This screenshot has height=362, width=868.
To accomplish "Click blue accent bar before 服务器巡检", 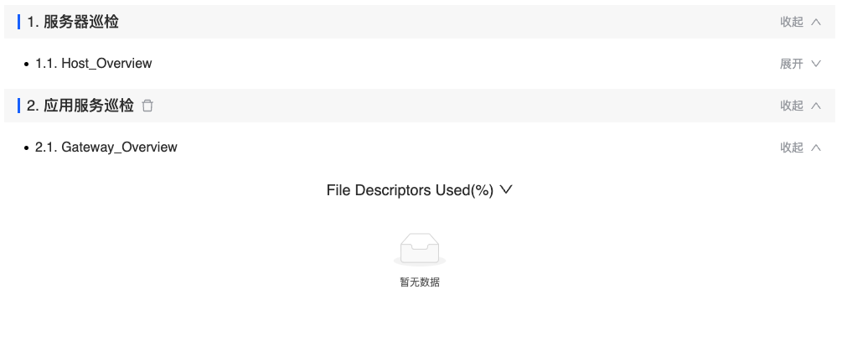I will pos(18,22).
